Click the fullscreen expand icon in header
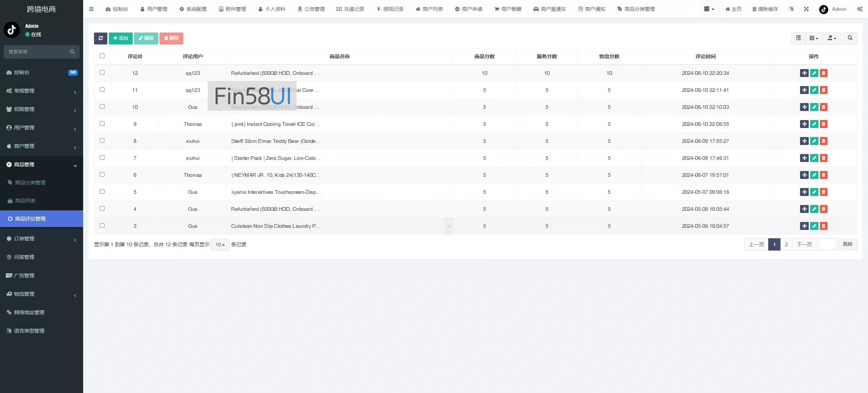 tap(806, 9)
